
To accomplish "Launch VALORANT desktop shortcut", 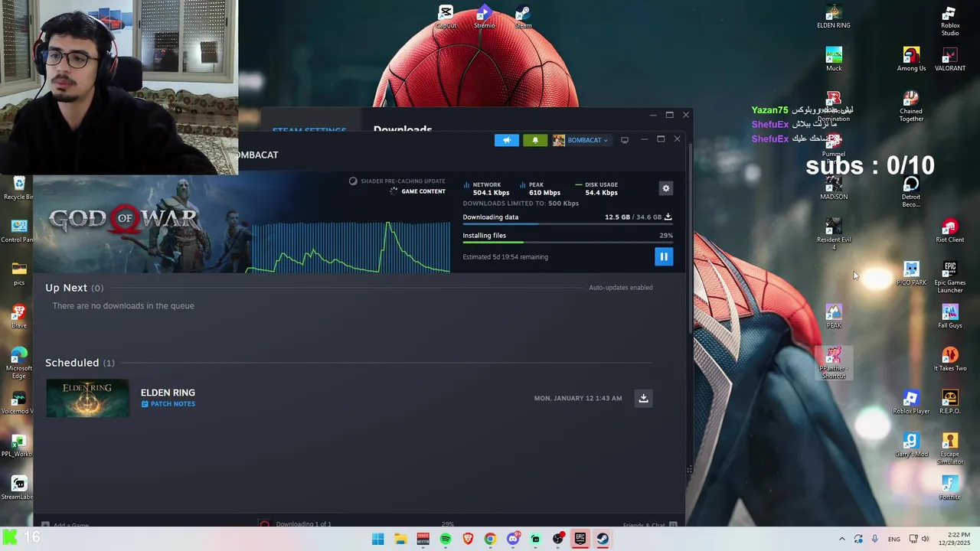I will tap(950, 60).
